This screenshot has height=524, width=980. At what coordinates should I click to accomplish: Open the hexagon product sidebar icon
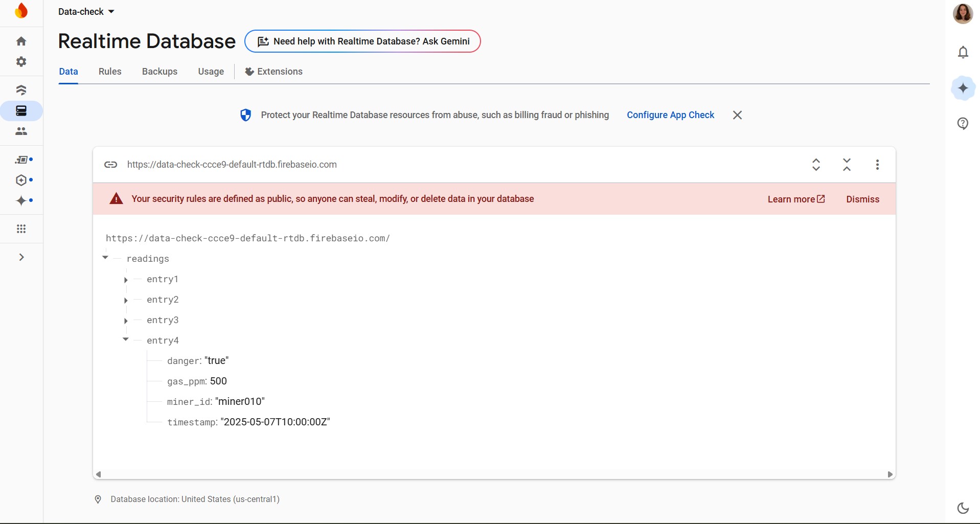[21, 180]
